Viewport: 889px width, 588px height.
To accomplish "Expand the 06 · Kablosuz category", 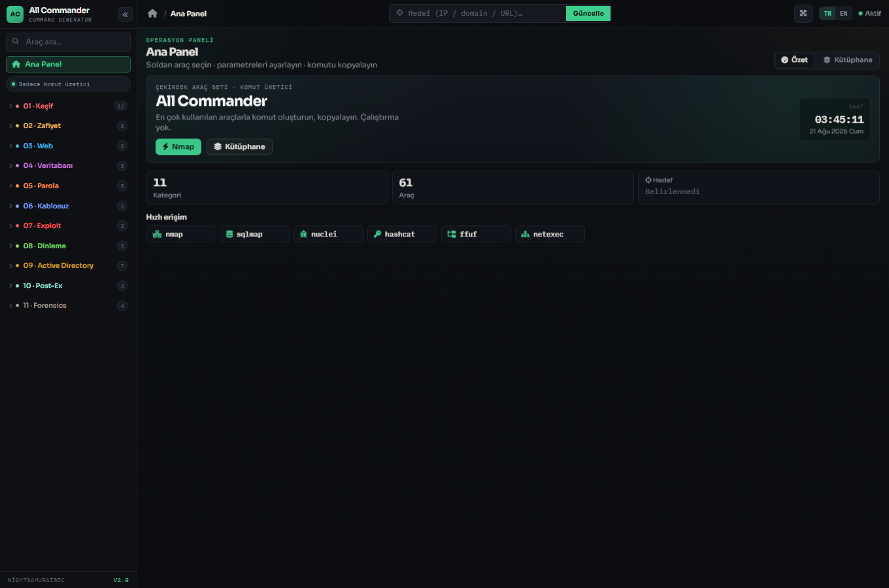I will [68, 206].
